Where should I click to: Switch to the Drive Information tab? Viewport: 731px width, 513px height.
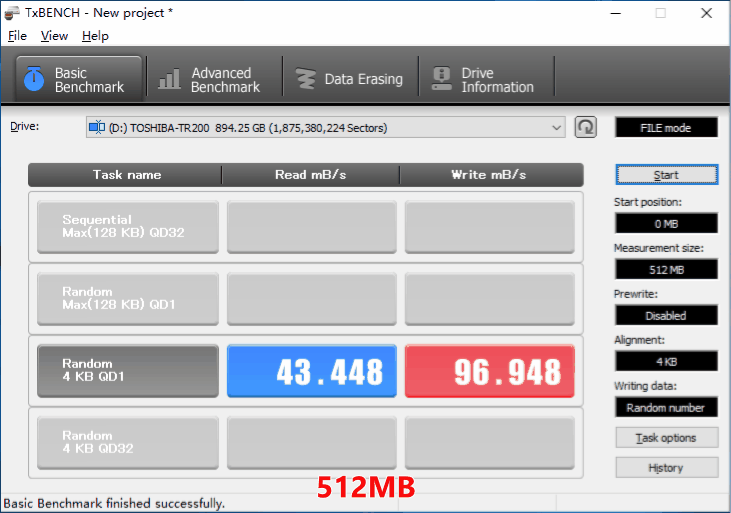click(x=486, y=79)
